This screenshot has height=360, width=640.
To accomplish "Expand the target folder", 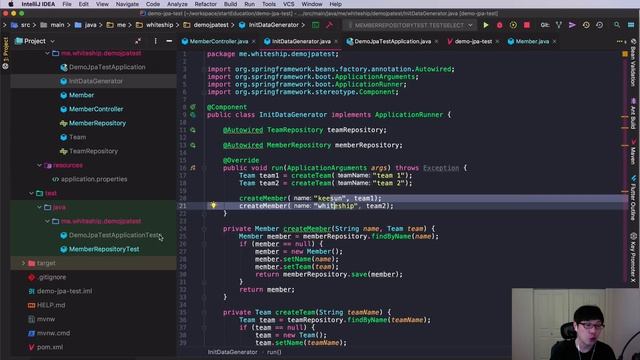I will tap(23, 263).
